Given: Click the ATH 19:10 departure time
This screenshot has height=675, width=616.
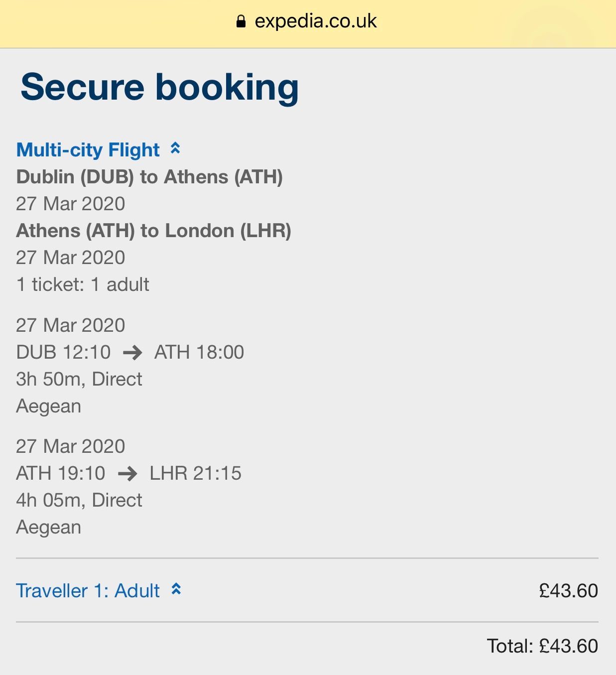Looking at the screenshot, I should (61, 473).
